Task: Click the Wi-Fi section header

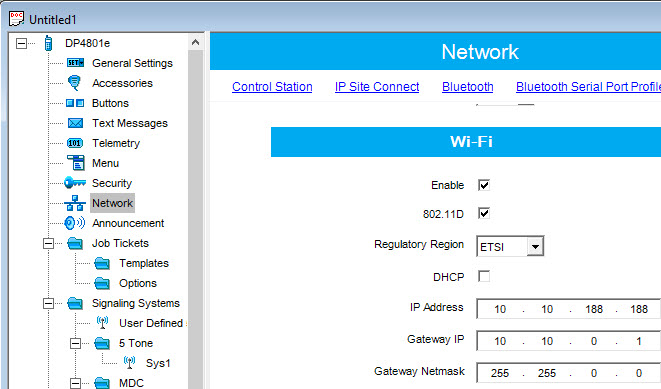Action: pos(466,142)
